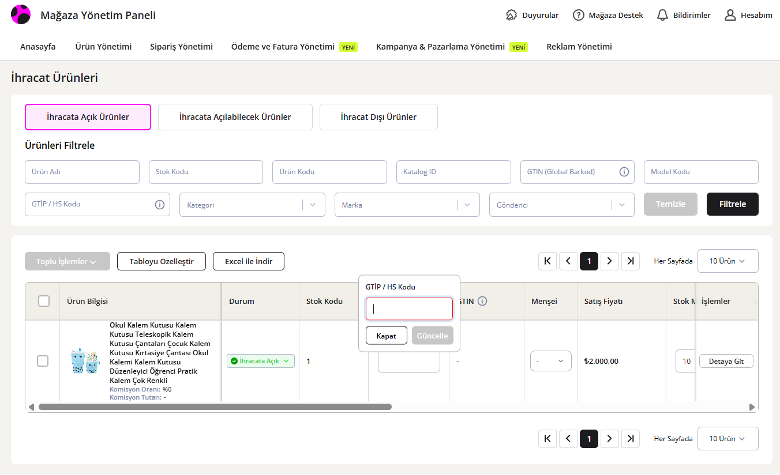
Task: Open the Marka dropdown
Action: 407,204
